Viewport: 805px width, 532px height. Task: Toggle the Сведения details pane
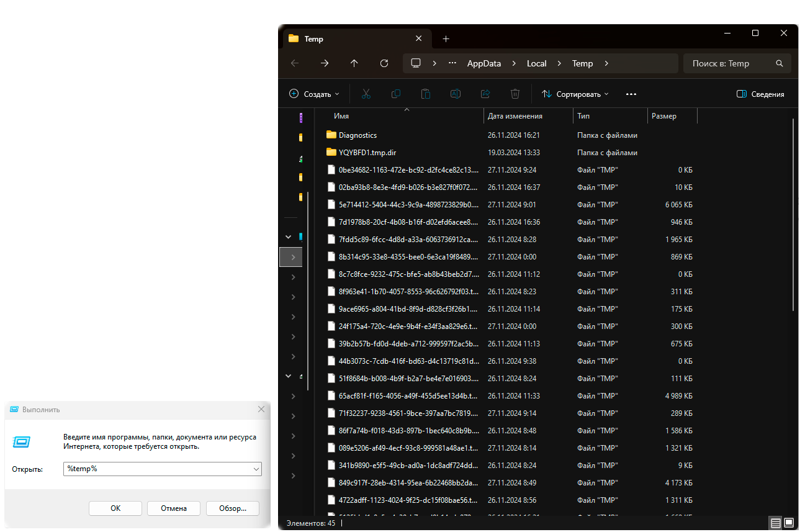click(760, 94)
